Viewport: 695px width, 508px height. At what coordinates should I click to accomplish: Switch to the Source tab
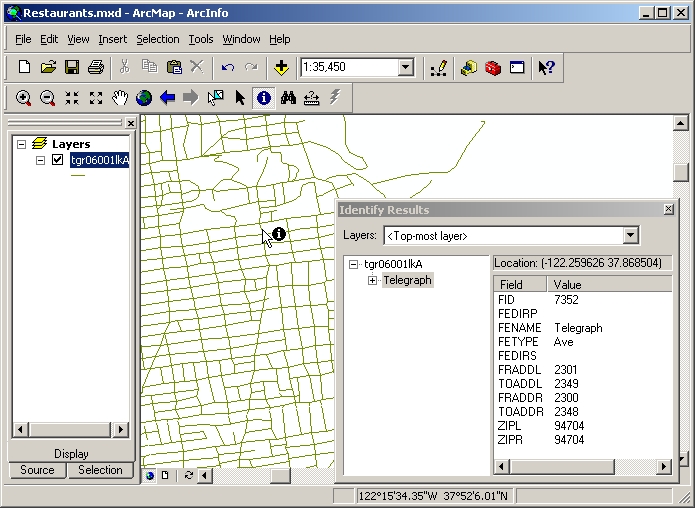(x=37, y=470)
